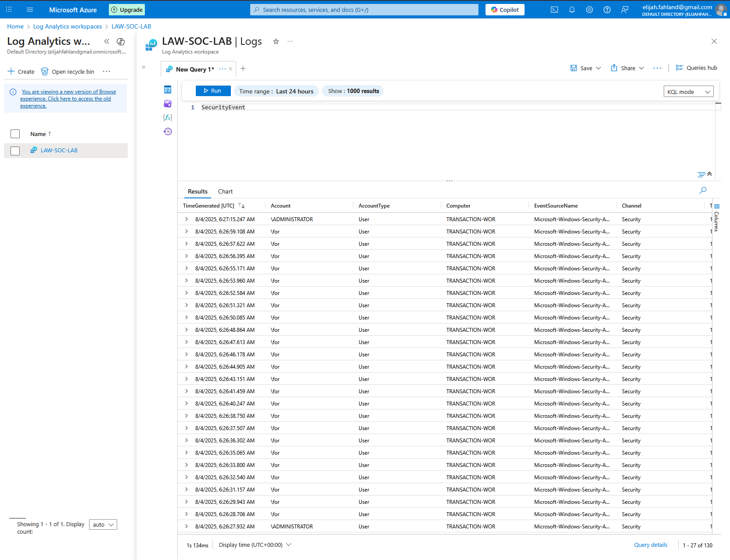Open the Tables panel icon
Viewport: 730px width, 560px height.
[x=168, y=90]
